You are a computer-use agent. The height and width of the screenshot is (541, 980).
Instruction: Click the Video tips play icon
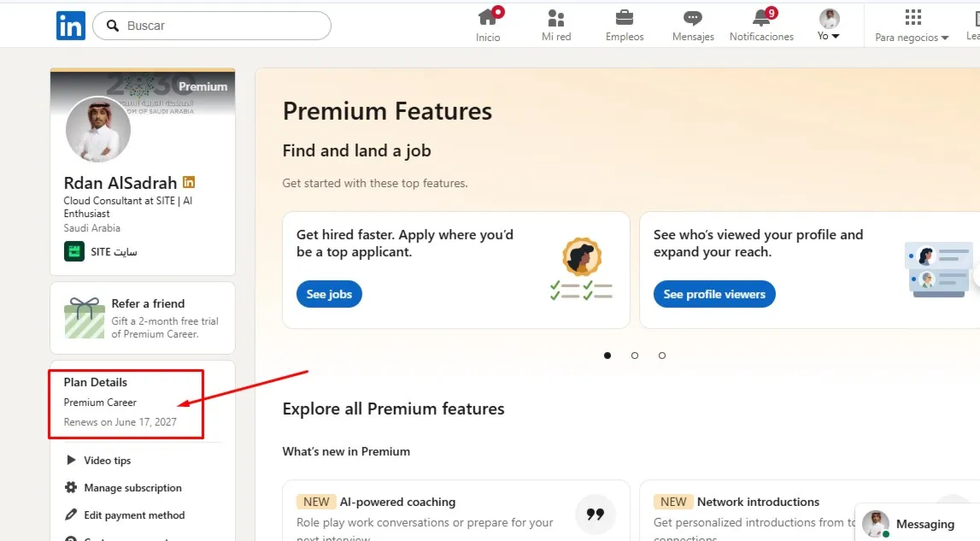[71, 460]
